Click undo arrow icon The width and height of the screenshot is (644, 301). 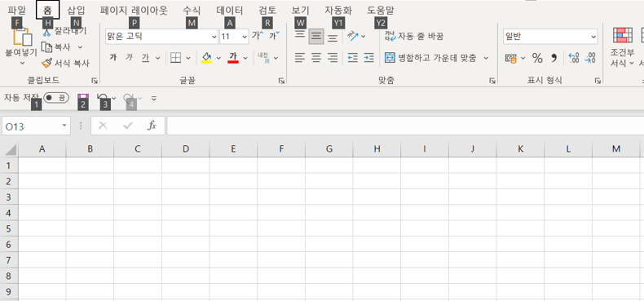pyautogui.click(x=102, y=97)
